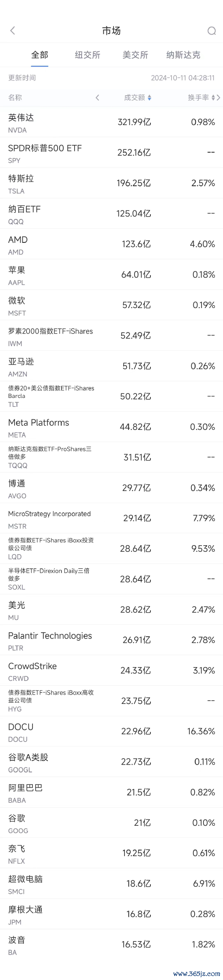
Task: Sort by the 名称 column header
Action: click(x=15, y=98)
